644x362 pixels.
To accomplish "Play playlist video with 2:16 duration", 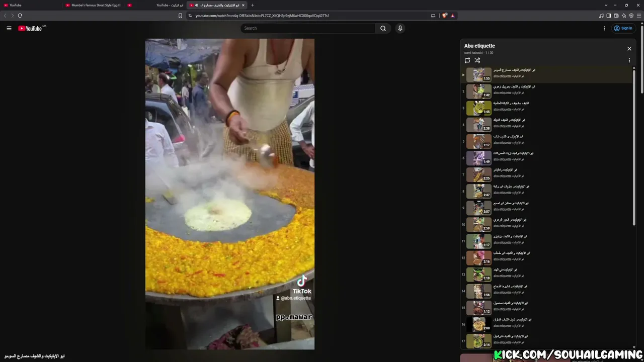I will point(546,257).
